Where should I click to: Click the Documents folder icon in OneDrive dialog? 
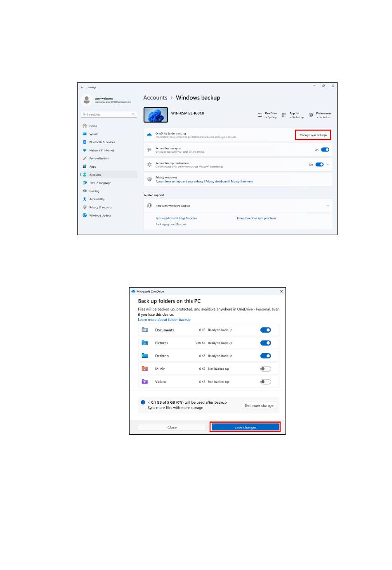click(145, 330)
